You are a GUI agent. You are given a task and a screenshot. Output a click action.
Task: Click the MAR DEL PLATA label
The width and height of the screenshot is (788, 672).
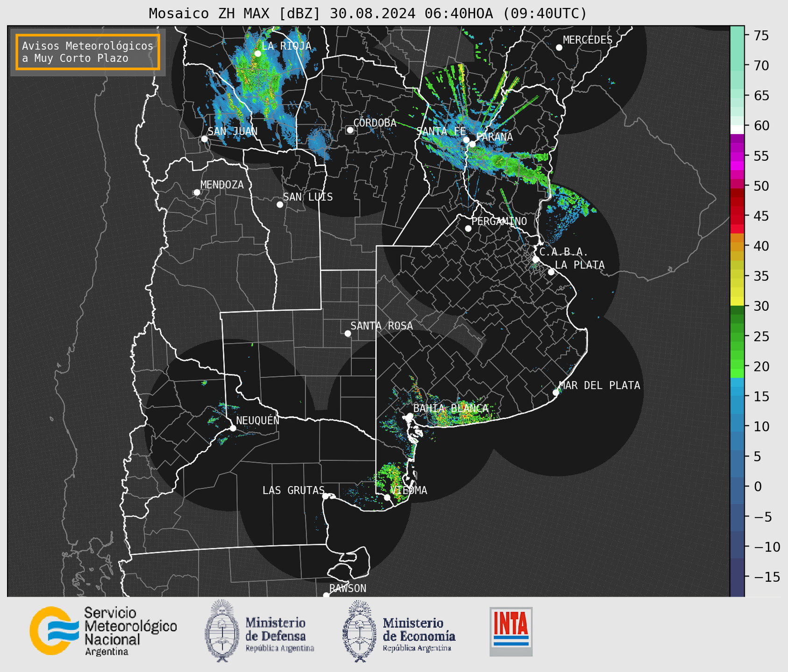(599, 386)
